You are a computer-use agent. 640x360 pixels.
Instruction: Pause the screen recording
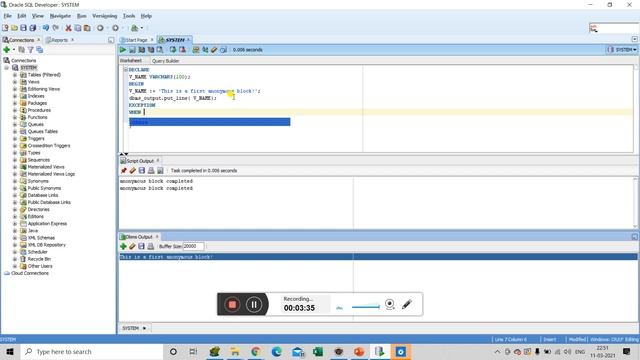click(253, 304)
